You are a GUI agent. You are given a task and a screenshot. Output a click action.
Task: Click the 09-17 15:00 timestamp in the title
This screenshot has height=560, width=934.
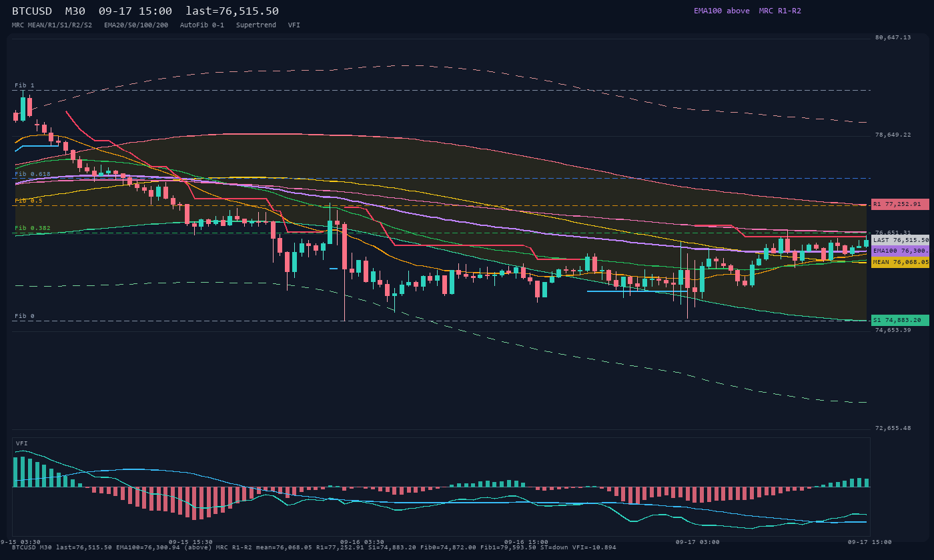point(135,11)
